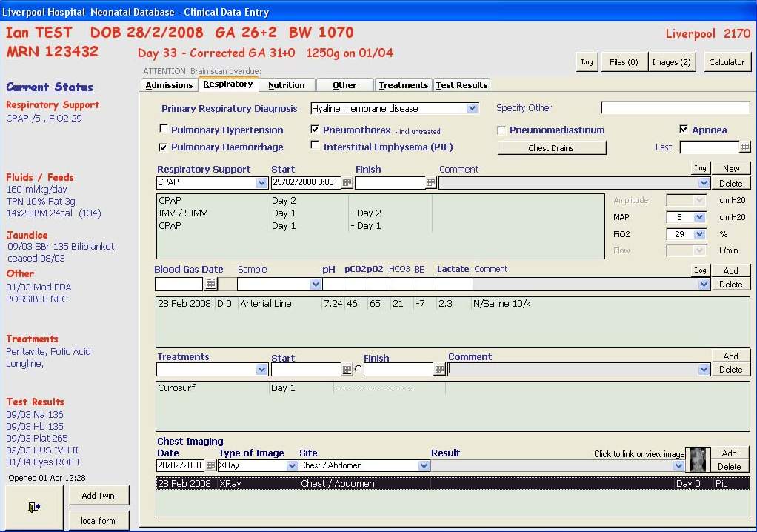Click the Chest Drains button
This screenshot has height=532, width=757.
tap(551, 148)
